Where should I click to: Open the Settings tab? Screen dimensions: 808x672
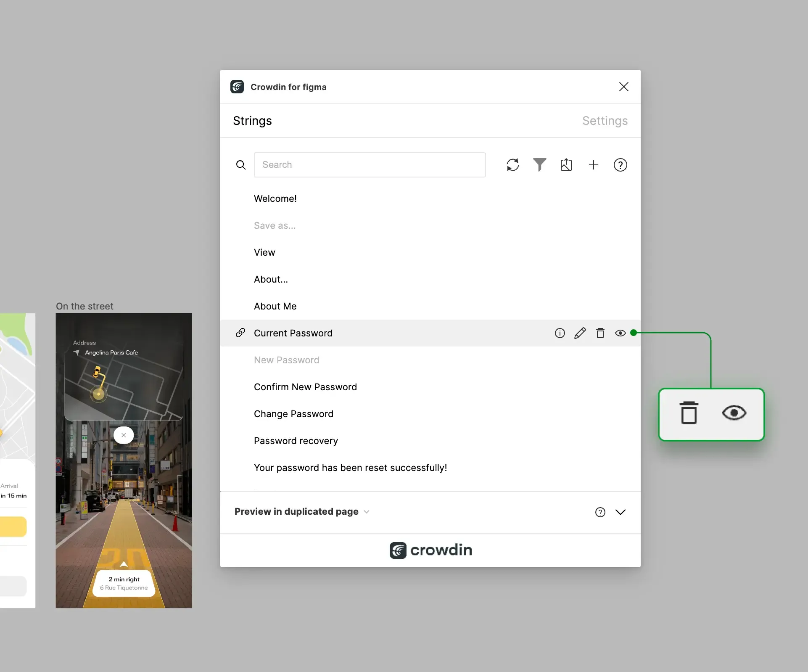click(x=605, y=120)
